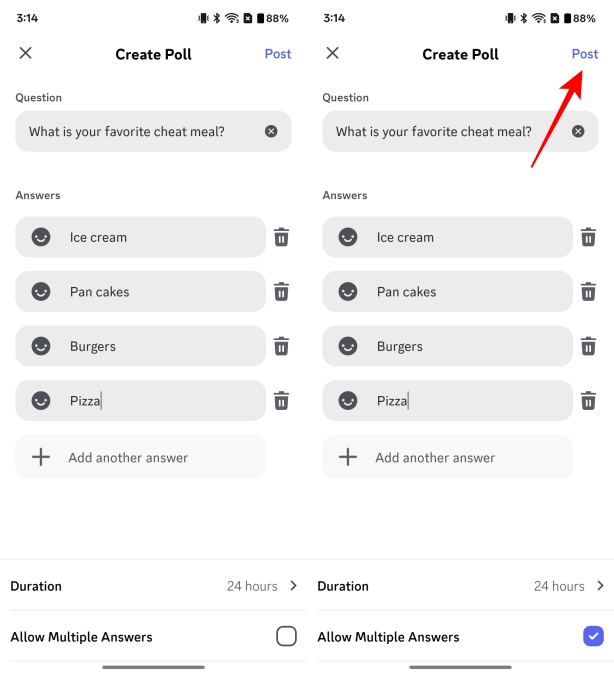Clear the question text in left screen
This screenshot has height=675, width=614.
pyautogui.click(x=271, y=132)
